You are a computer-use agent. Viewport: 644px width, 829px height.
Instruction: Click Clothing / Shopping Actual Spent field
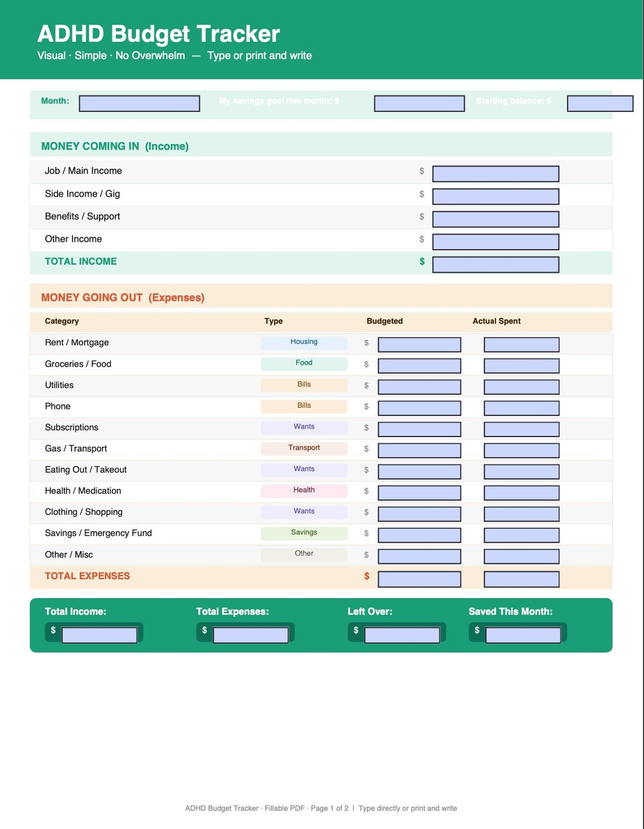(521, 514)
